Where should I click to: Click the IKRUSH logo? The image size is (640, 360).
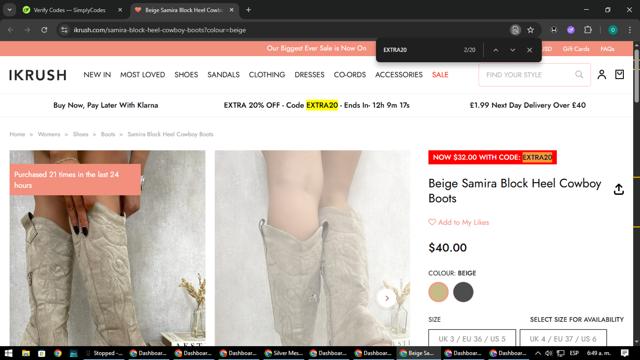click(x=38, y=75)
